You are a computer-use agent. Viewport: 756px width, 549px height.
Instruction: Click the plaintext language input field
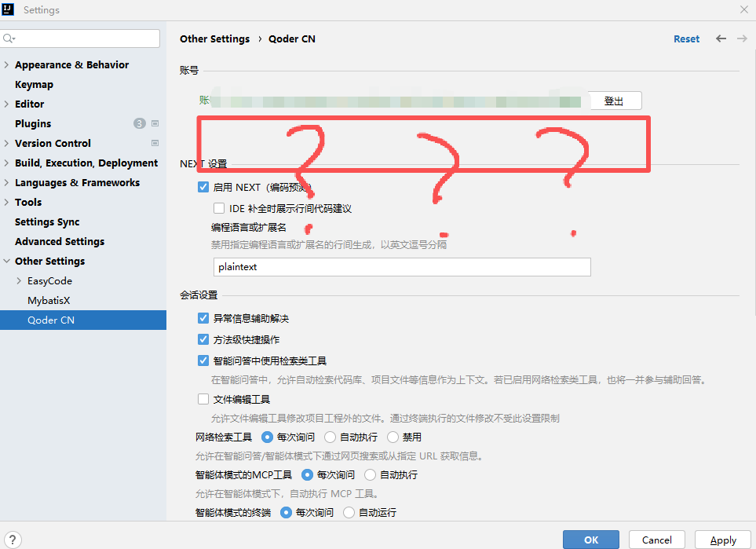click(402, 267)
